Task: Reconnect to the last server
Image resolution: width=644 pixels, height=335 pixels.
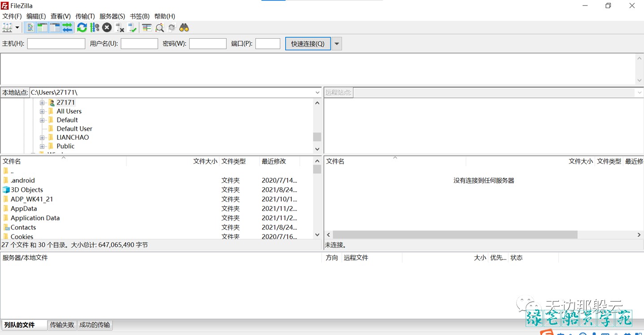Action: (132, 28)
